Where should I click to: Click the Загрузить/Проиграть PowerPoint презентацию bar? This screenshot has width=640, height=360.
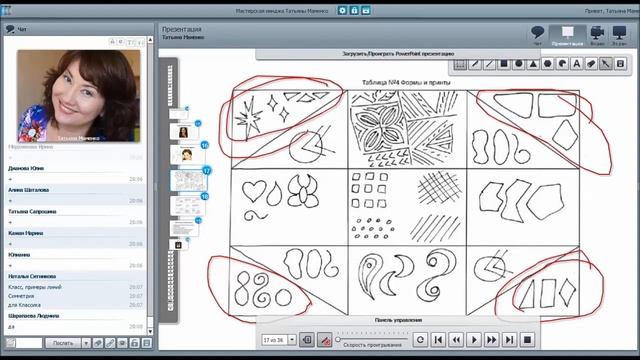(398, 54)
